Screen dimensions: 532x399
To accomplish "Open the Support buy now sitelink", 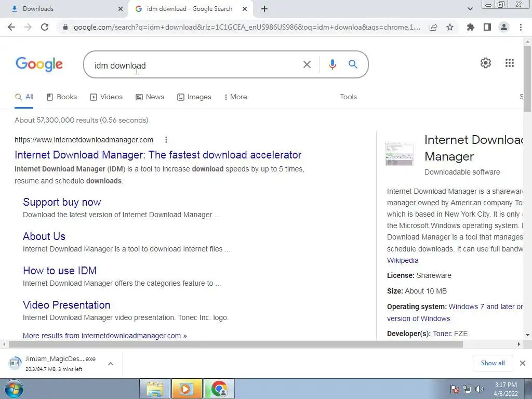I will (x=62, y=202).
